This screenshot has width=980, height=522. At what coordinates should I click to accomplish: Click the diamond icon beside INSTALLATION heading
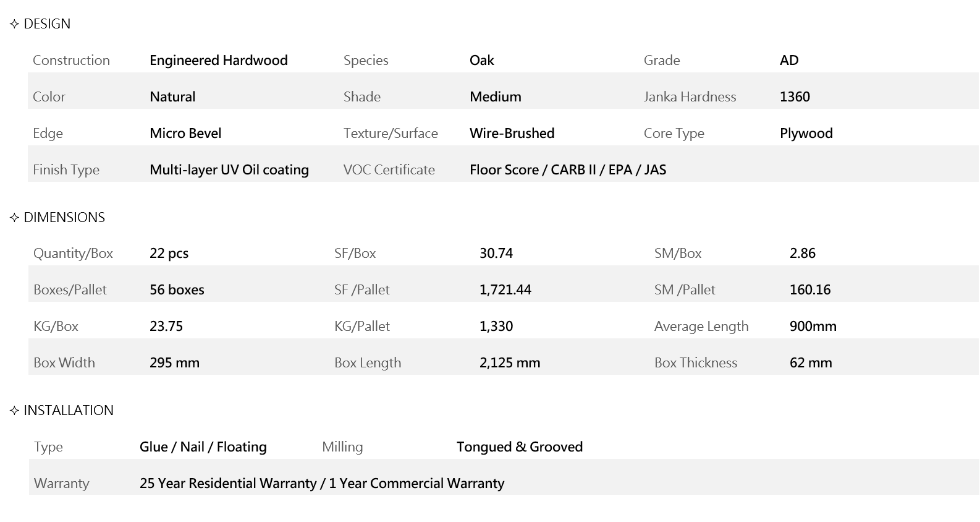coord(15,411)
